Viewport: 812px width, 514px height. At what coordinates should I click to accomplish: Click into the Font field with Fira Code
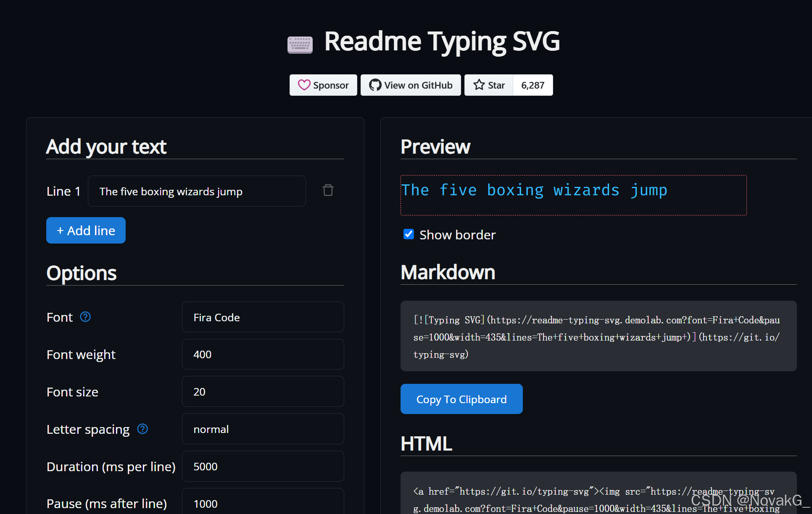click(x=263, y=317)
